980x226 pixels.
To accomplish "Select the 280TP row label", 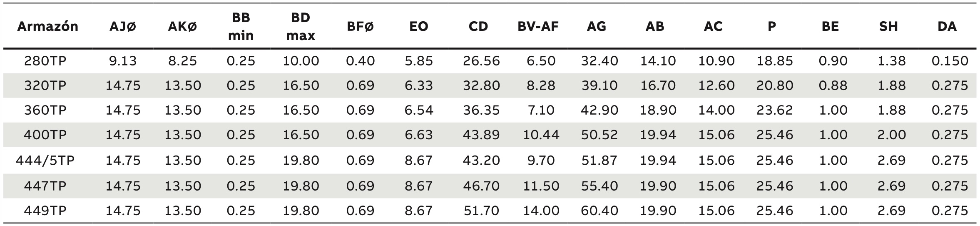I will [x=45, y=61].
